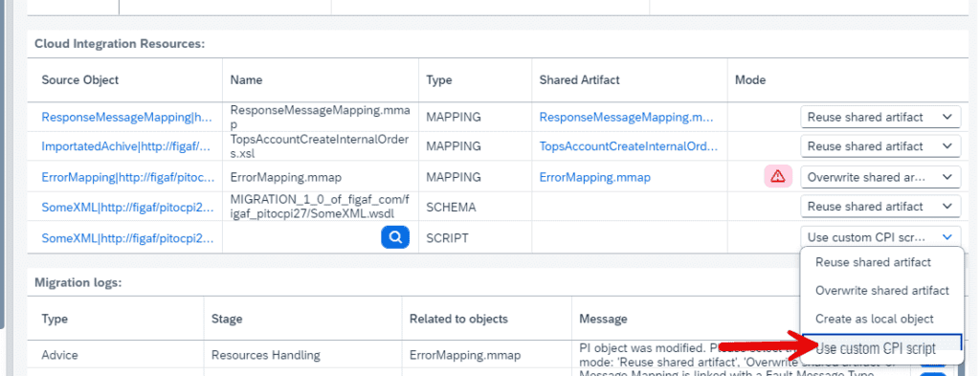Click the 'Type' header in the Cloud Integration Resources table
The height and width of the screenshot is (376, 980).
pos(438,80)
